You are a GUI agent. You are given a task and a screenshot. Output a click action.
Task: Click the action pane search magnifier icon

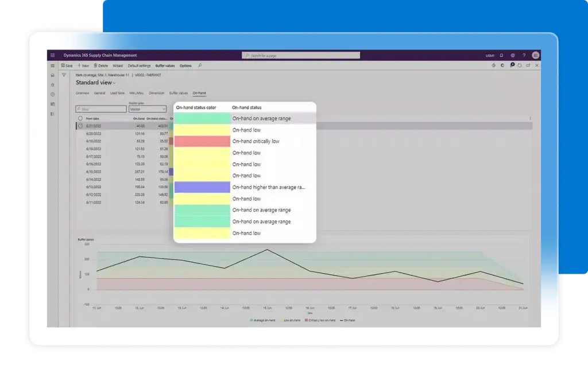200,65
